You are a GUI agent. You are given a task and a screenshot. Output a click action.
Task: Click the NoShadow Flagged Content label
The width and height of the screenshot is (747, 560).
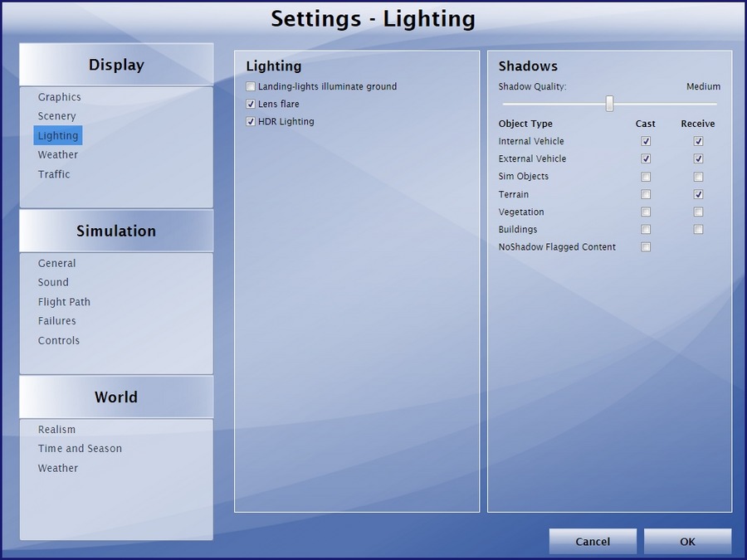coord(557,247)
